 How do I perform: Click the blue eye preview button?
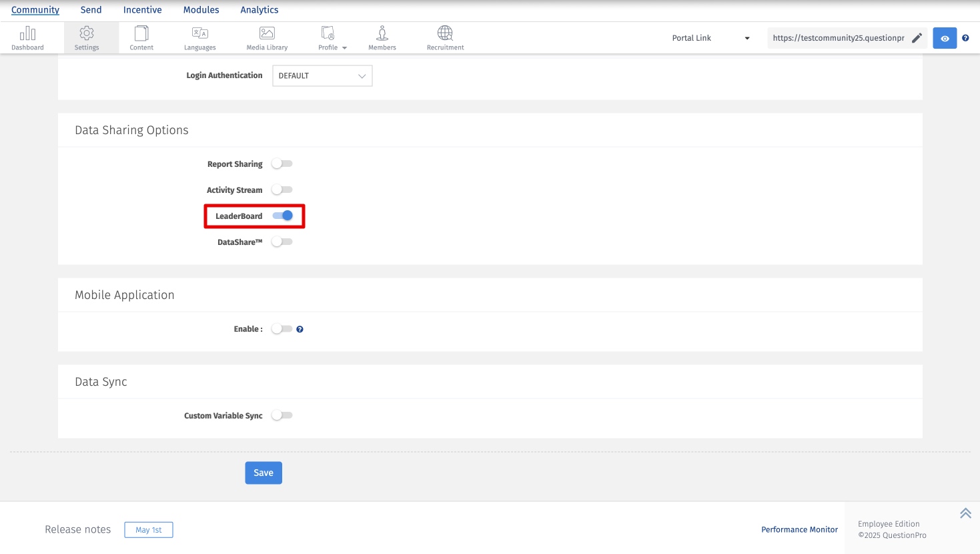pyautogui.click(x=945, y=38)
